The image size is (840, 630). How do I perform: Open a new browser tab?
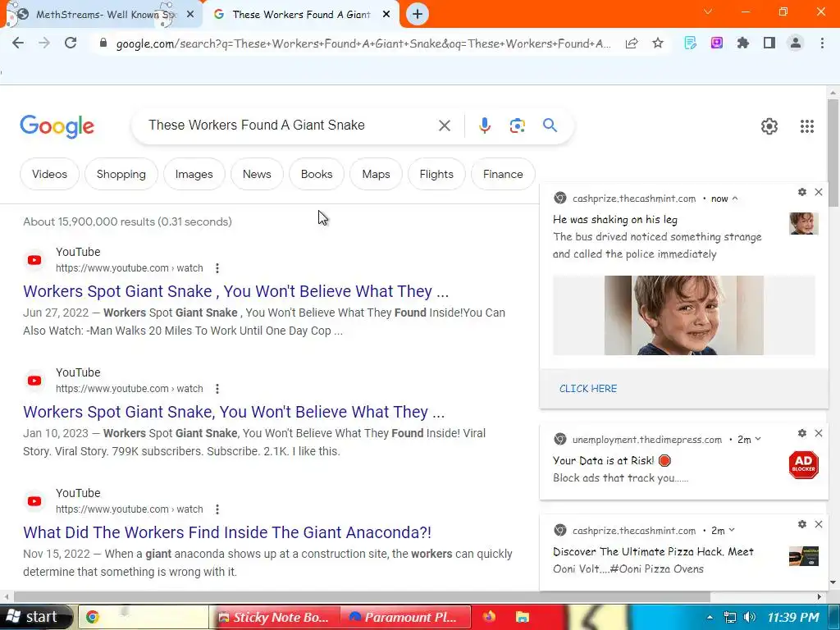418,15
